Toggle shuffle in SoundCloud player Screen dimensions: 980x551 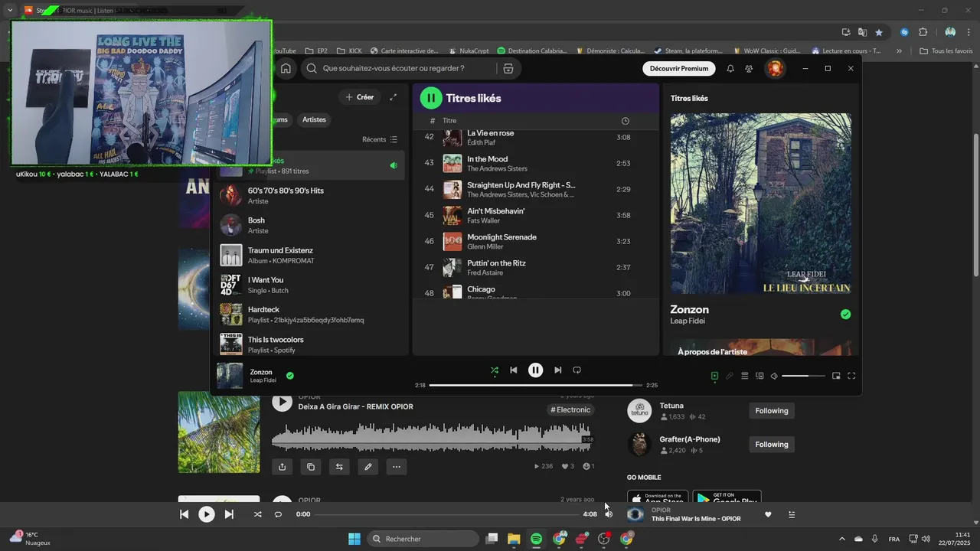tap(257, 514)
